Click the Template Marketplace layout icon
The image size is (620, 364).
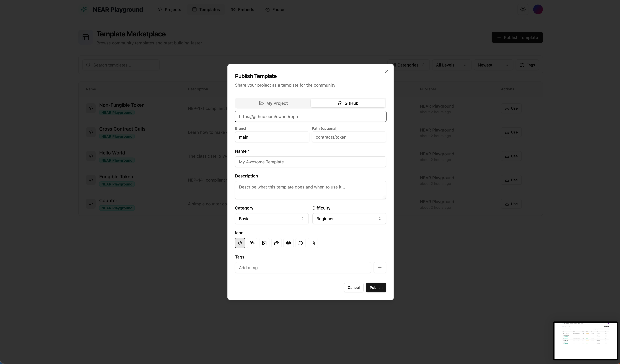coord(86,37)
